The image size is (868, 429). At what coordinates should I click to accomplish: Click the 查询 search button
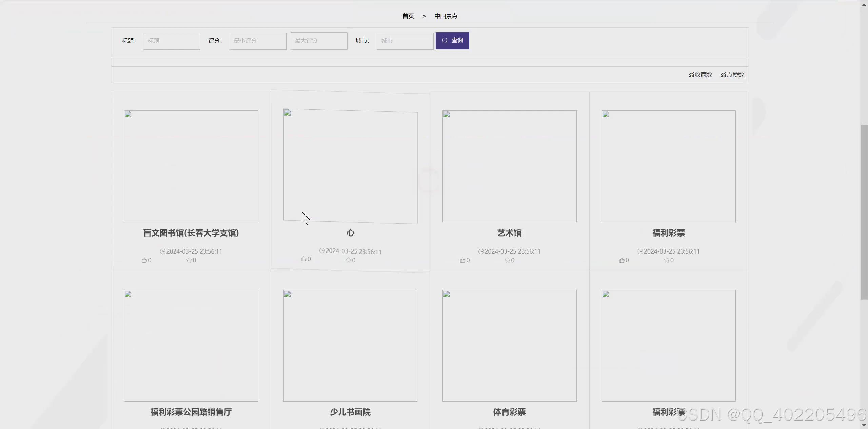coord(452,41)
